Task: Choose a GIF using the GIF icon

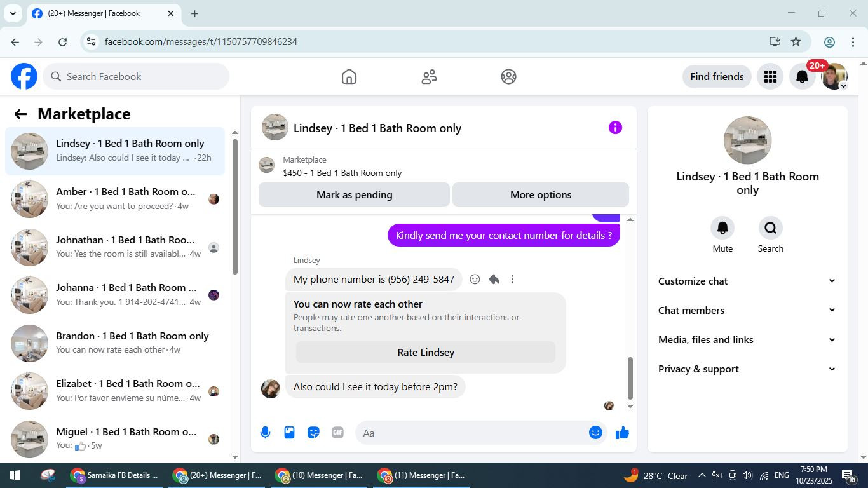Action: coord(337,433)
